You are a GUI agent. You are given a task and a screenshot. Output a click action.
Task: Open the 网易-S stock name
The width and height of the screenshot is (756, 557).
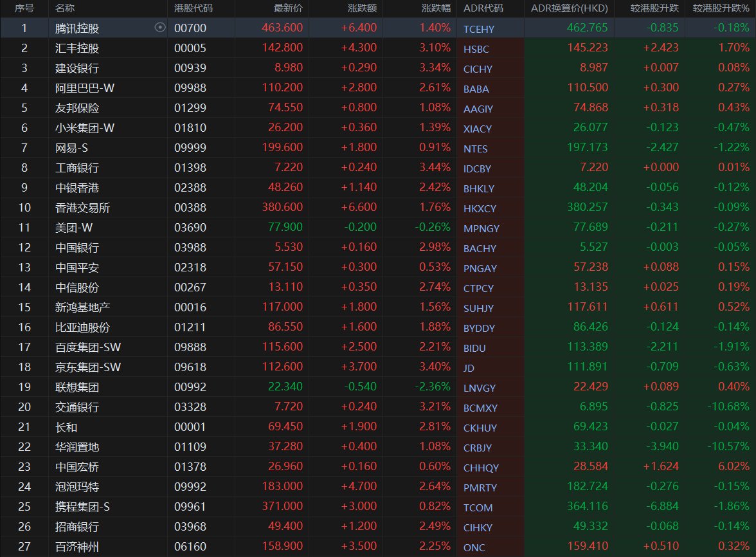pyautogui.click(x=71, y=147)
